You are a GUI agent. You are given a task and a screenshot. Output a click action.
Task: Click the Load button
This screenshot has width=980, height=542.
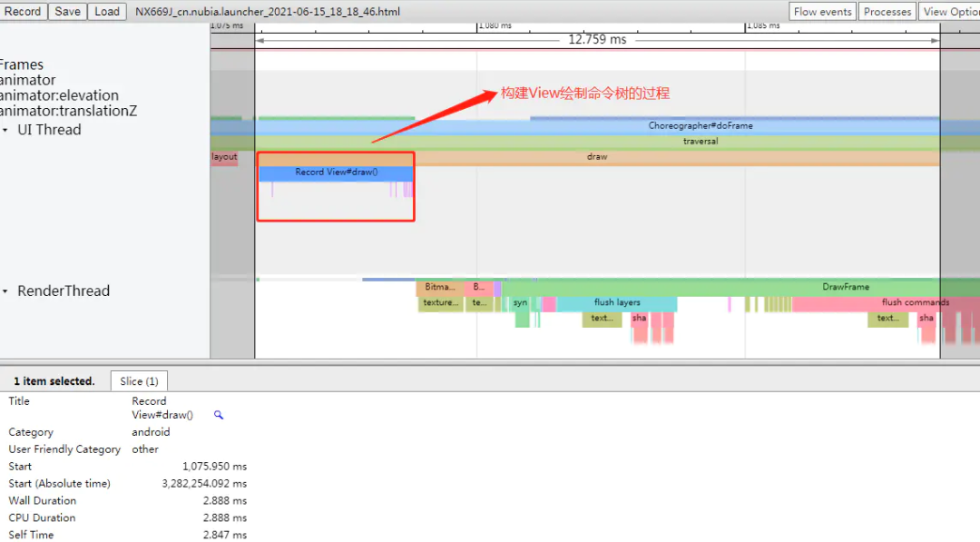(107, 11)
